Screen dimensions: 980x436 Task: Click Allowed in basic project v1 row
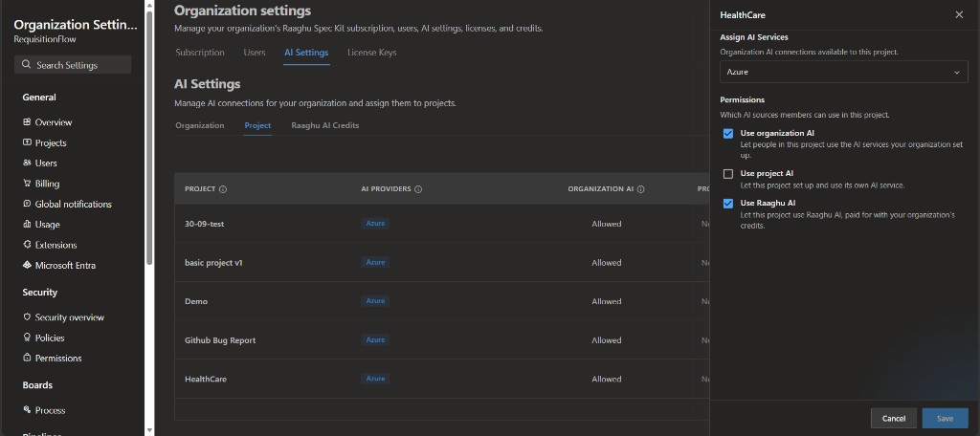606,263
